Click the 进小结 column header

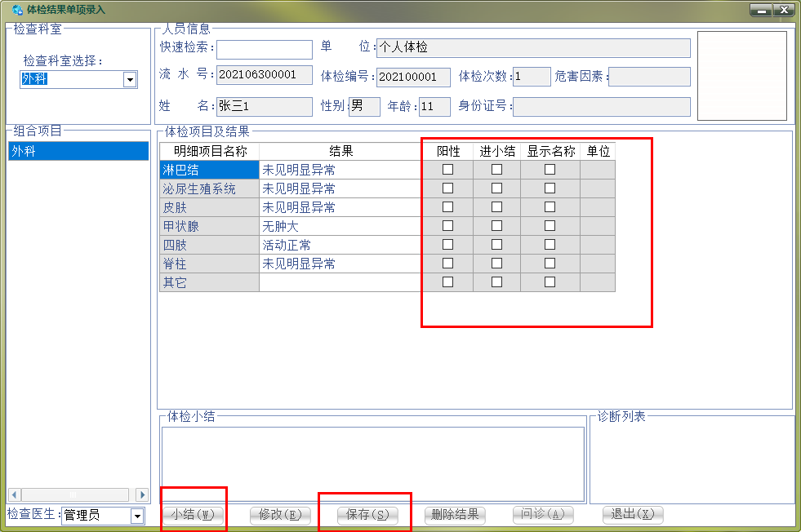(x=497, y=151)
